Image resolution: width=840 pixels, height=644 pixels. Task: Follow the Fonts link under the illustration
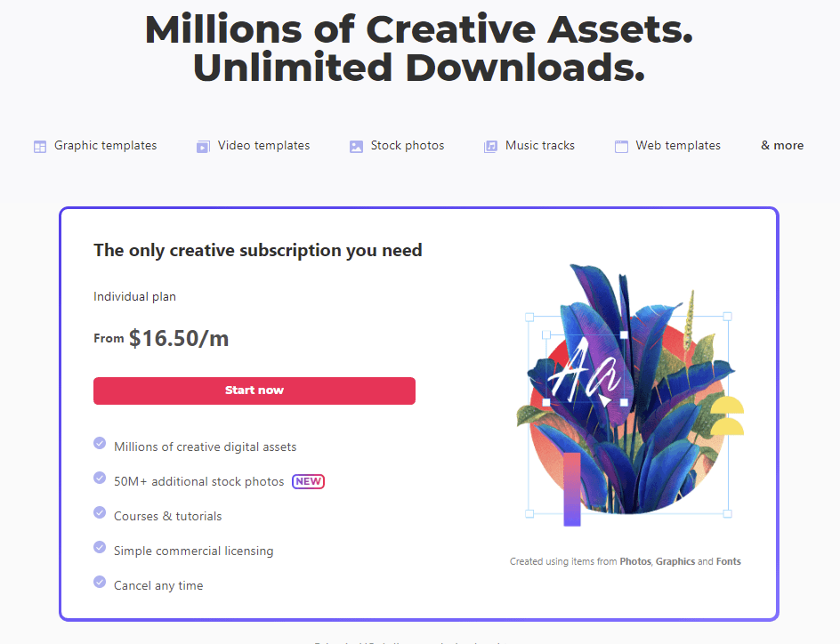tap(728, 562)
